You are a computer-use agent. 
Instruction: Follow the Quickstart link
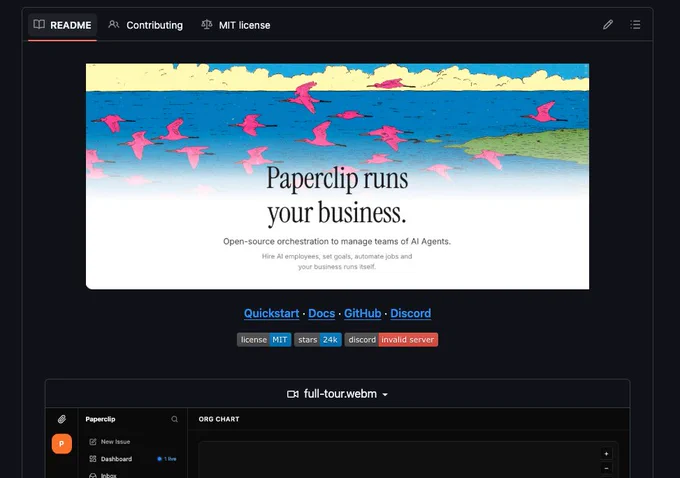click(x=271, y=313)
